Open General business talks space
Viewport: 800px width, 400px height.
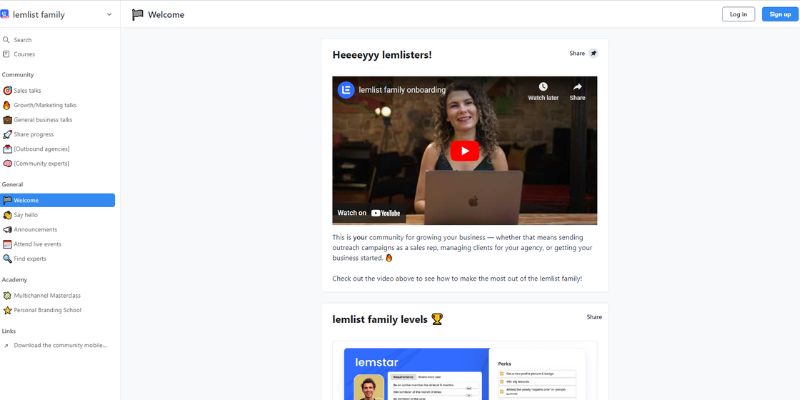coord(43,120)
